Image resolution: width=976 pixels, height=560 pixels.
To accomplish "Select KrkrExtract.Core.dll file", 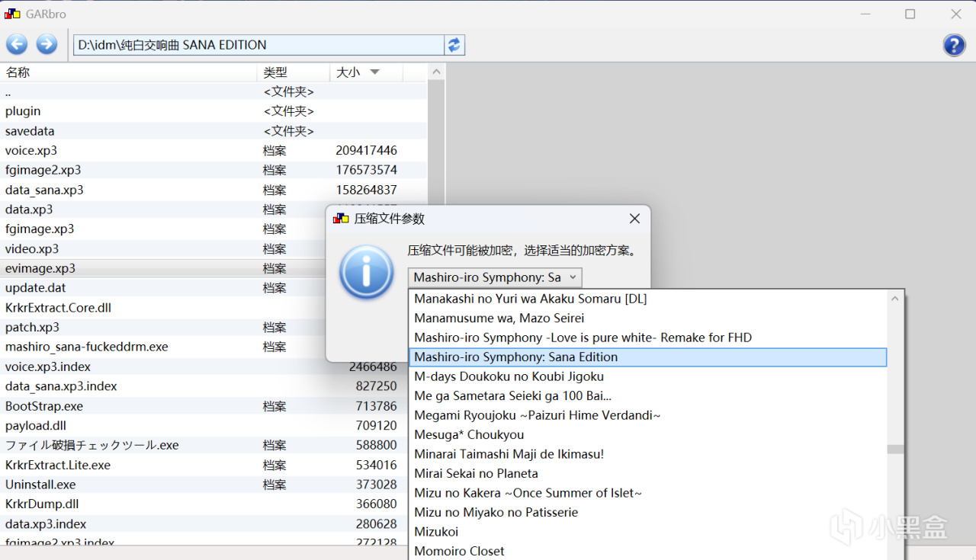I will click(x=162, y=308).
